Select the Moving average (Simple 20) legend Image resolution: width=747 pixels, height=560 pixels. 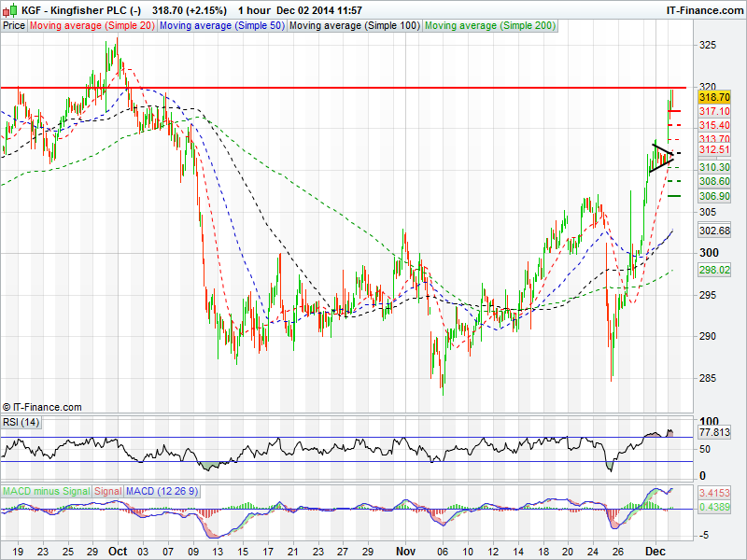click(92, 25)
